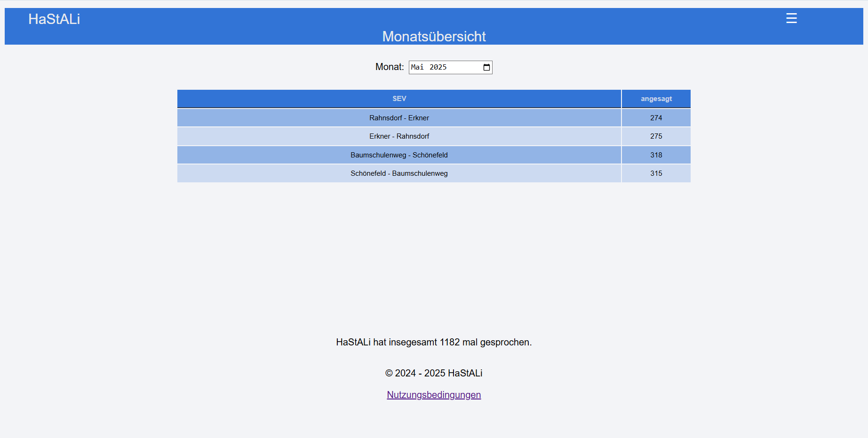
Task: Select the Schönefeld - Baumschulenweg row
Action: click(399, 173)
